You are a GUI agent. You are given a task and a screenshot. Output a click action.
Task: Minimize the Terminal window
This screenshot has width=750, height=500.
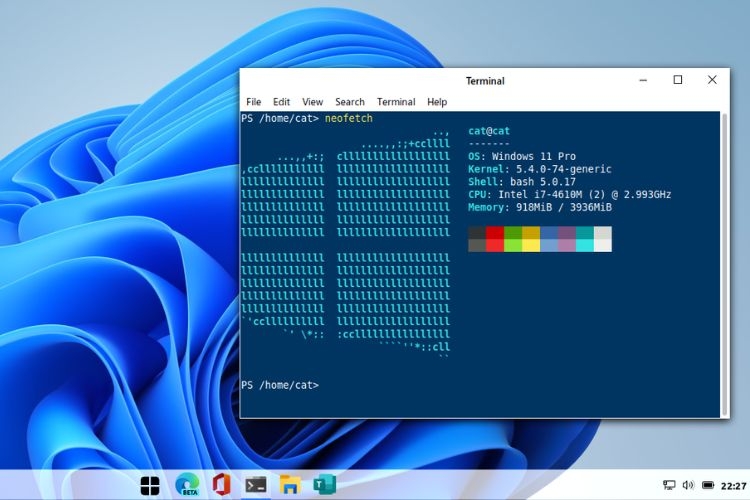643,80
